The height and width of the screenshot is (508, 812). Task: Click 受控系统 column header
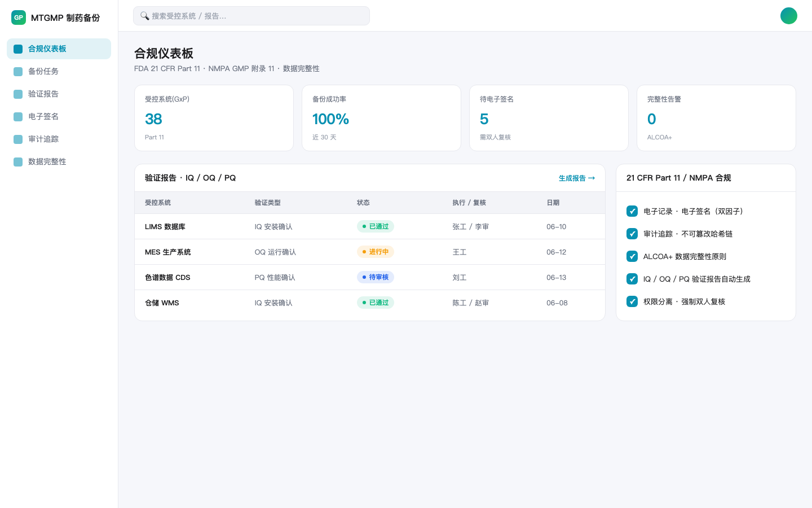coord(158,203)
